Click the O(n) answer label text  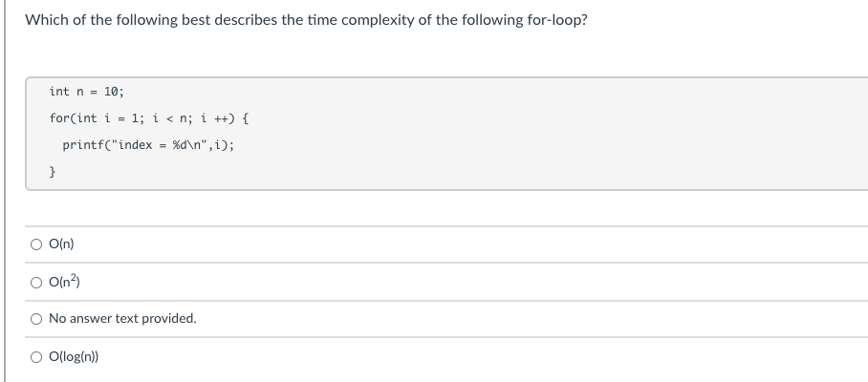[61, 244]
